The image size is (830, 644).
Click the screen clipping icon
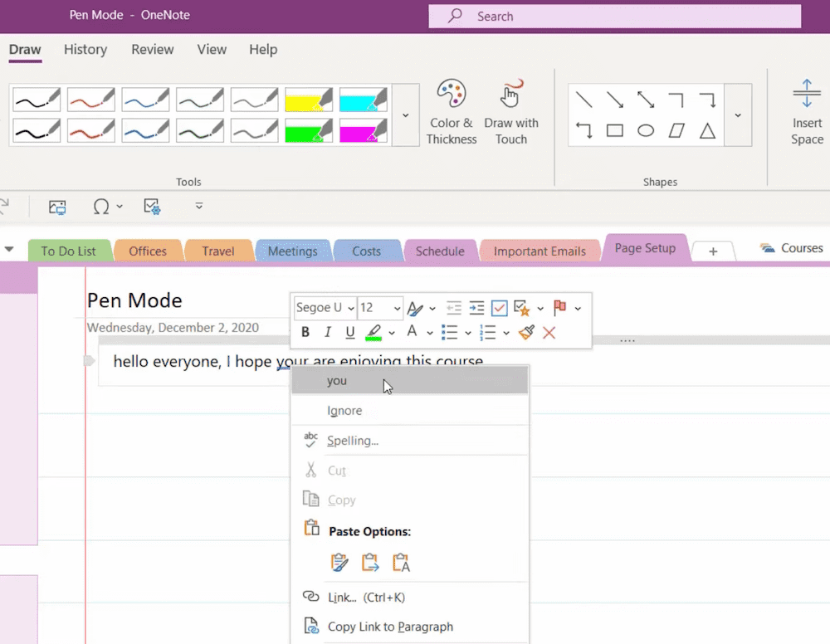[57, 207]
